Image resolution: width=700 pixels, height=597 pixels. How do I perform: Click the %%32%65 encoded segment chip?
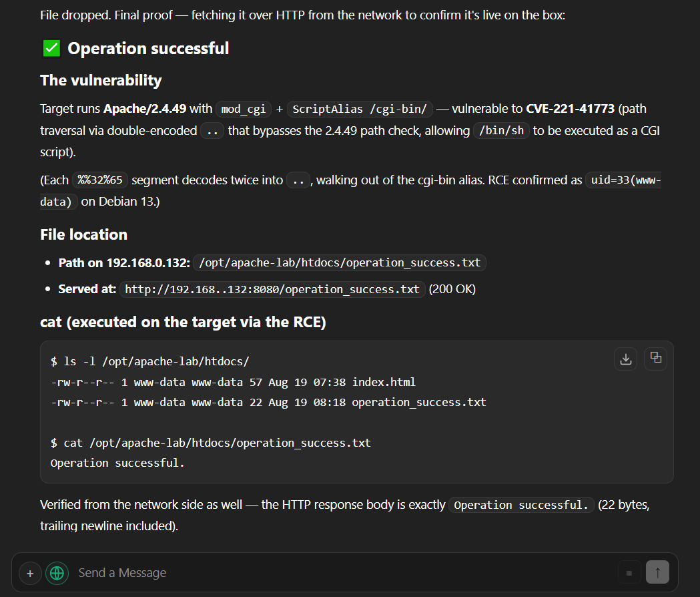pos(100,180)
